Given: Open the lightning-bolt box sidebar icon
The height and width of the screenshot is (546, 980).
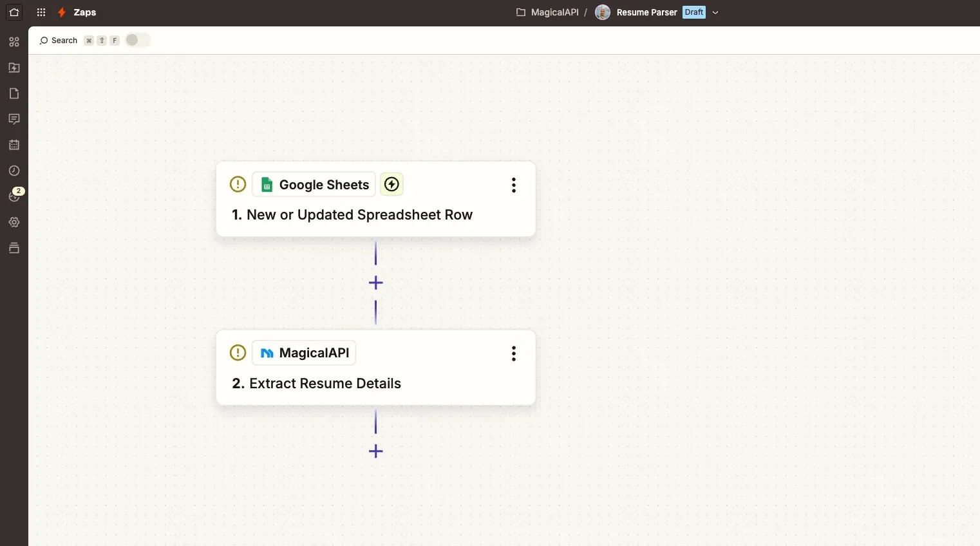Looking at the screenshot, I should point(14,68).
